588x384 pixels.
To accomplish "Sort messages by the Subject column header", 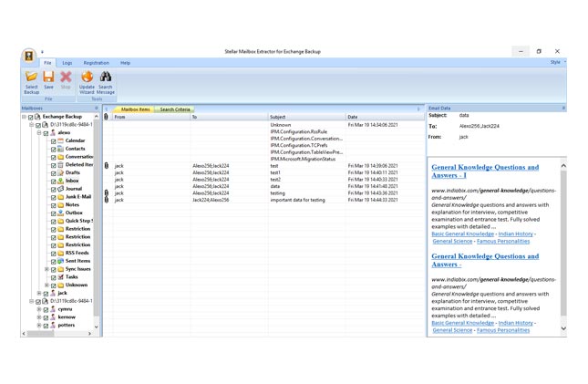I will pos(306,117).
